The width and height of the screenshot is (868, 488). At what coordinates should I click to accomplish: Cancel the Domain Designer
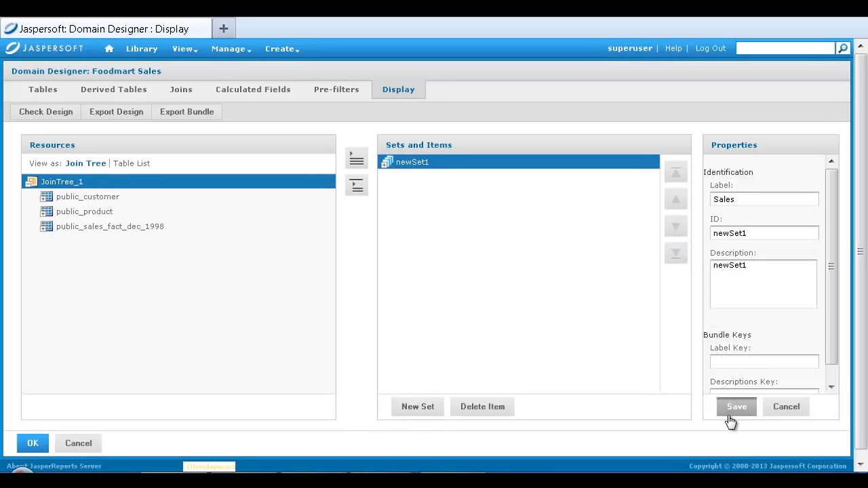pyautogui.click(x=78, y=443)
